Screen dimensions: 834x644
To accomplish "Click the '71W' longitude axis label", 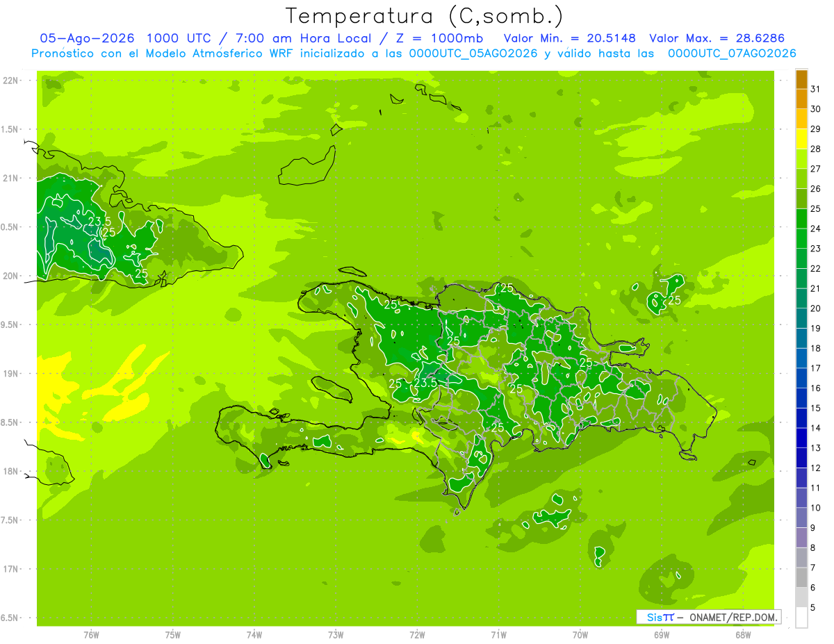I will 498,634.
